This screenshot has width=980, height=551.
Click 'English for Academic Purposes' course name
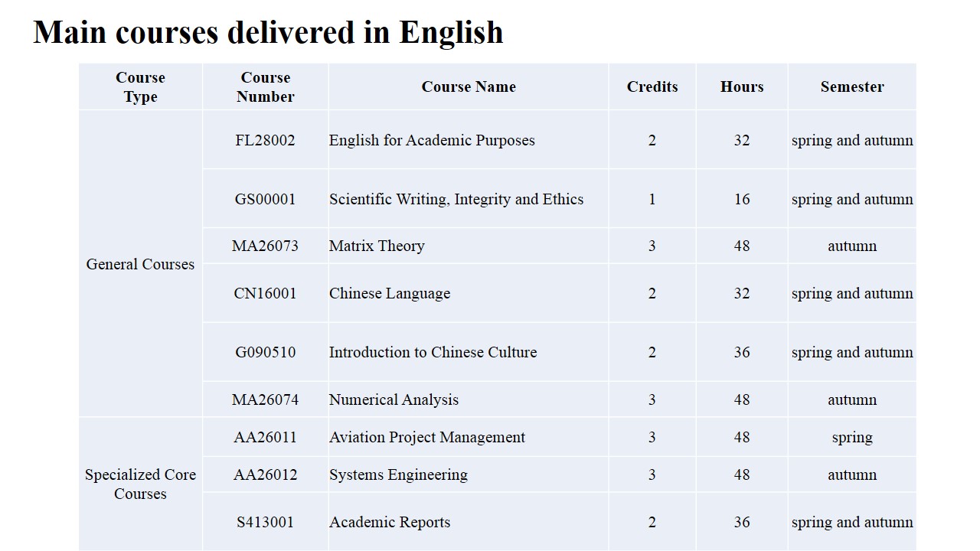click(x=432, y=140)
